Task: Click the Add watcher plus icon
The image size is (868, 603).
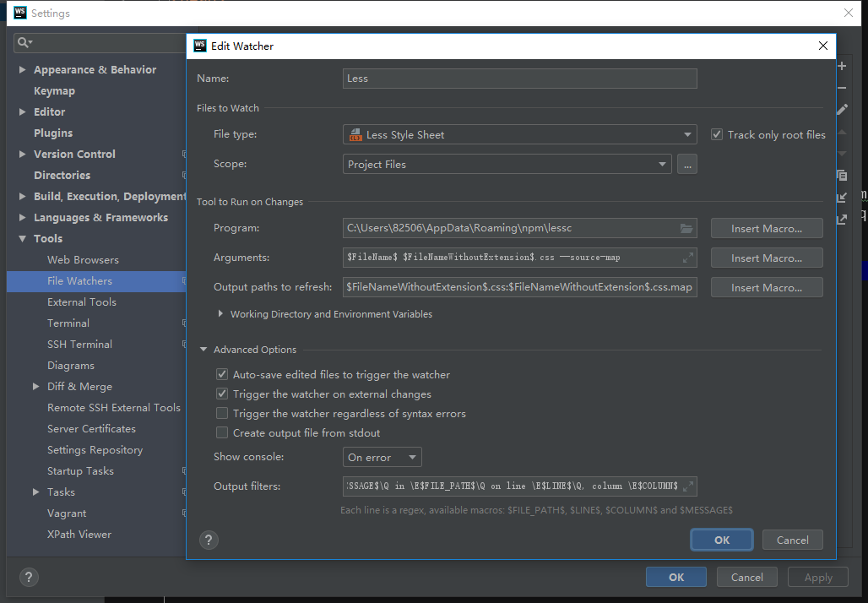Action: pyautogui.click(x=842, y=66)
